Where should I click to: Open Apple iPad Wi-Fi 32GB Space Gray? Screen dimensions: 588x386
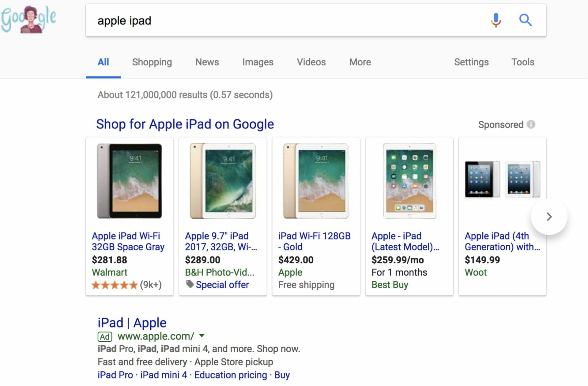[x=128, y=241]
